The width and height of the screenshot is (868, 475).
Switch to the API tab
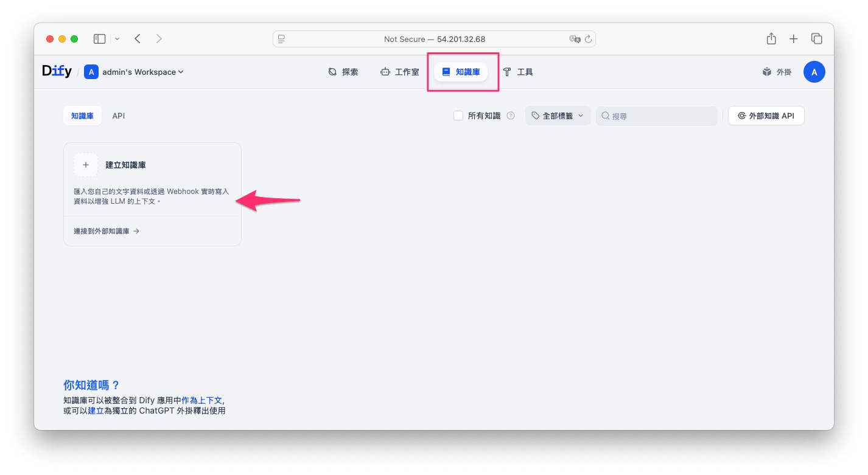(x=118, y=116)
